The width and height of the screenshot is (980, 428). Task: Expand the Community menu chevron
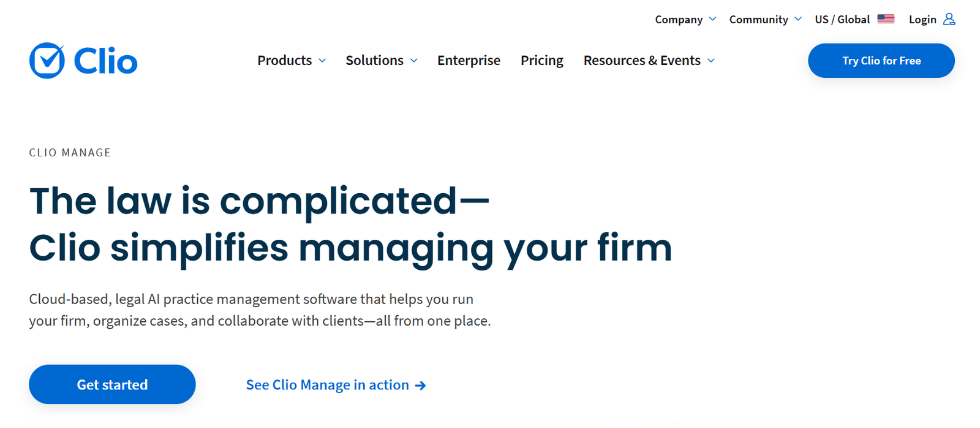(x=798, y=19)
